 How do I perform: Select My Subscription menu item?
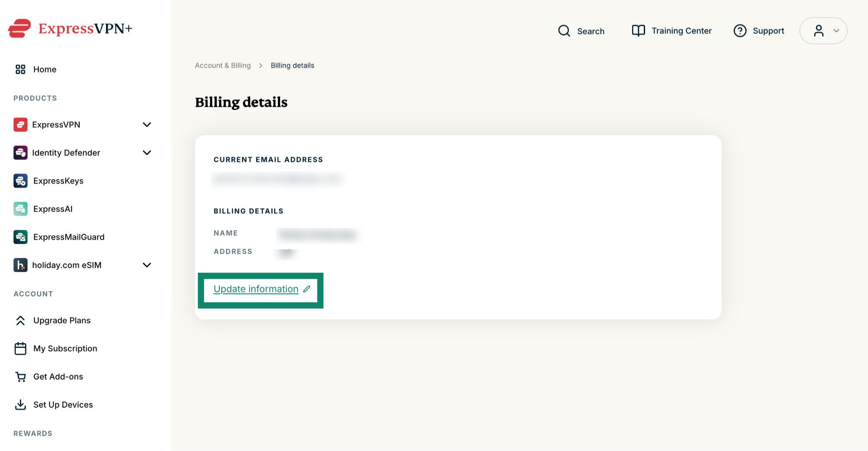coord(65,348)
